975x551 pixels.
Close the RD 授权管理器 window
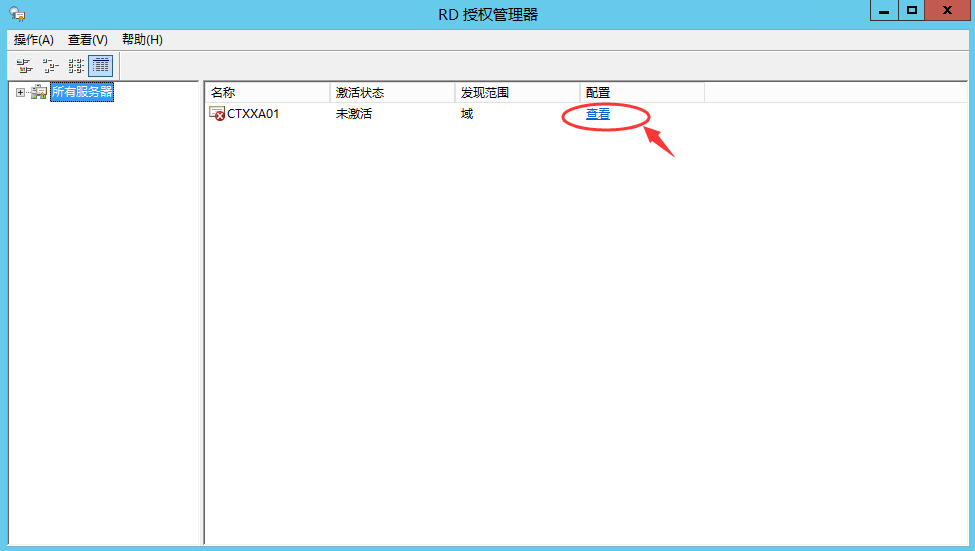click(x=947, y=11)
